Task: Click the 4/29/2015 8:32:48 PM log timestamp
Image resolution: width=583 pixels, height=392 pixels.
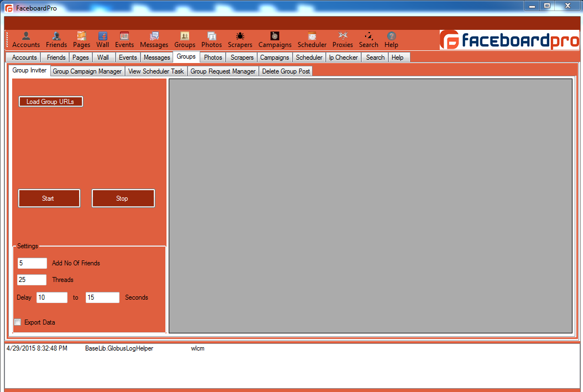Action: (x=37, y=348)
